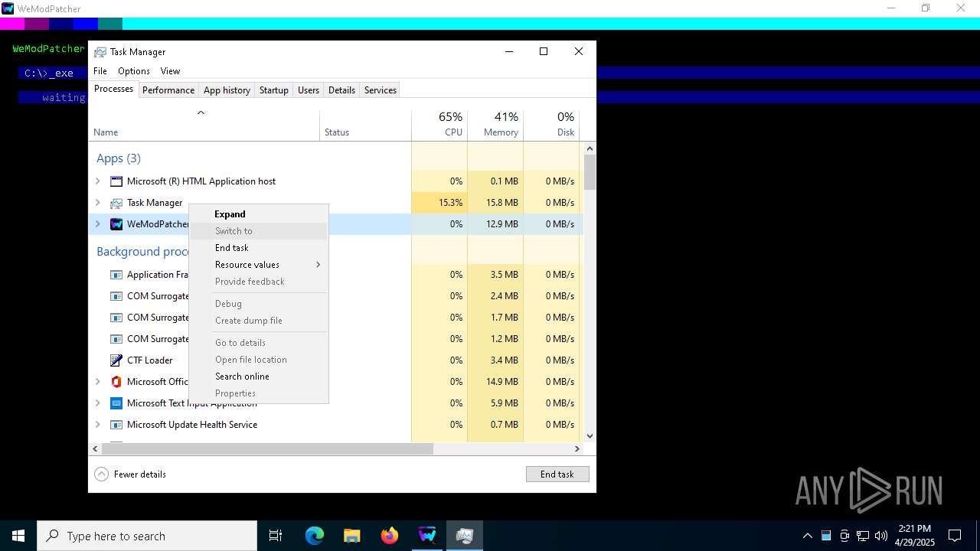
Task: Choose Expand in the context menu
Action: (259, 214)
